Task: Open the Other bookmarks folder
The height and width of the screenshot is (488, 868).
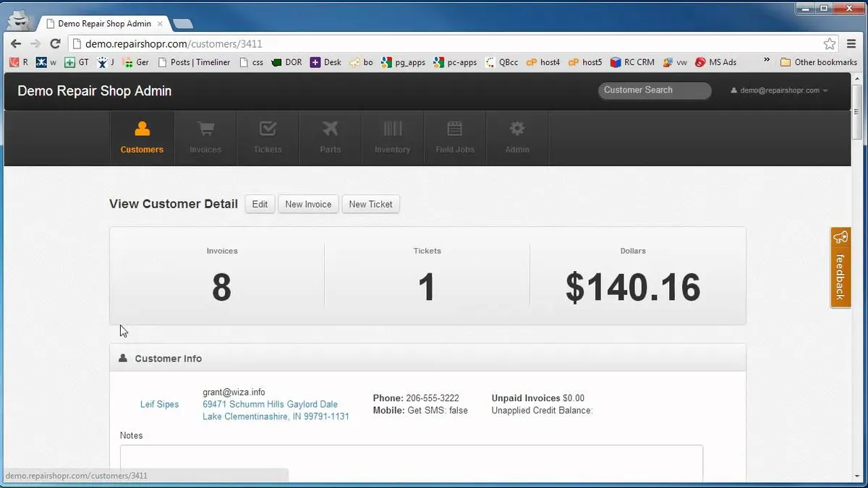Action: 819,62
